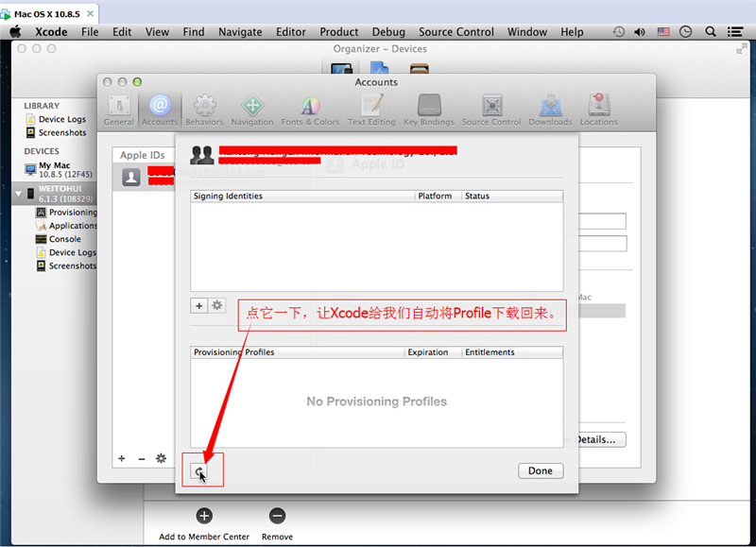Click the Remove device icon

(277, 516)
